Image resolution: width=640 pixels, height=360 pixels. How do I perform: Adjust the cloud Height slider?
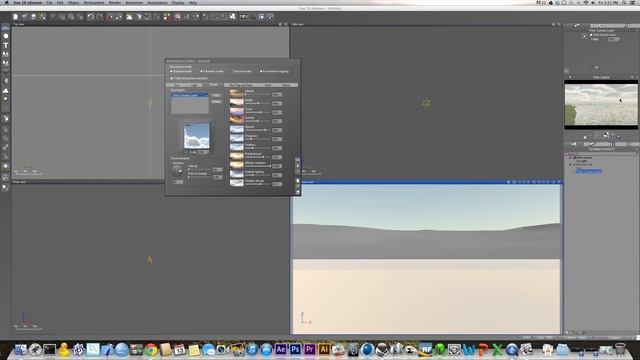point(257,103)
